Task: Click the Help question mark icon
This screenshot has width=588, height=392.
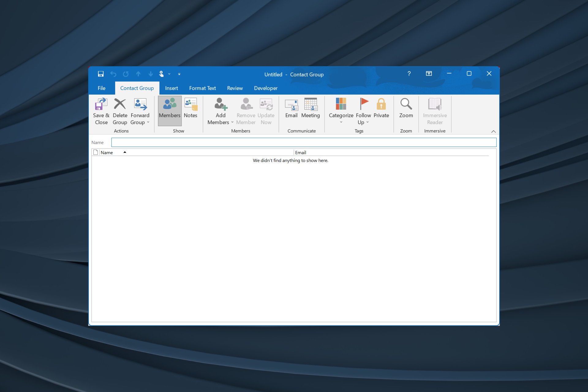Action: (x=409, y=74)
